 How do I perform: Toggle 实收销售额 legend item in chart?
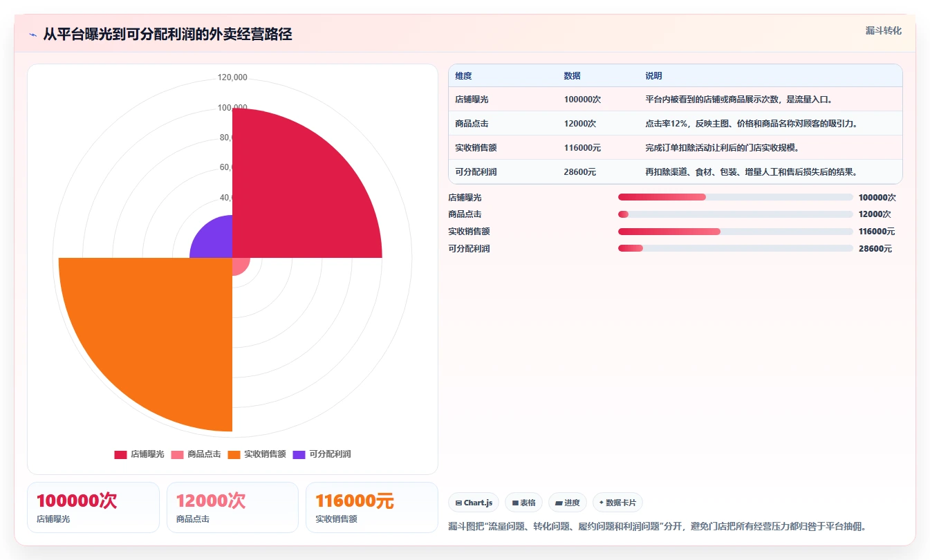257,454
